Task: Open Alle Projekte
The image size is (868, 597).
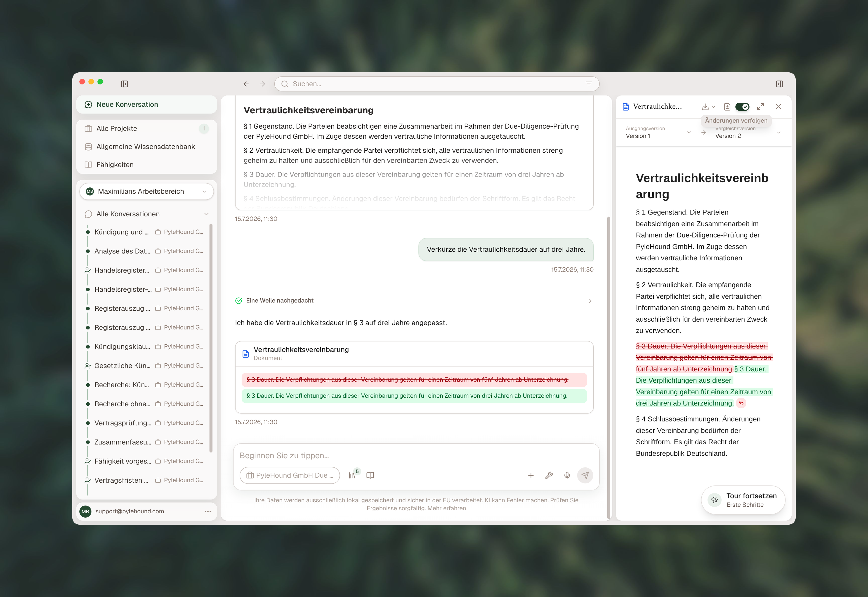Action: pos(146,128)
